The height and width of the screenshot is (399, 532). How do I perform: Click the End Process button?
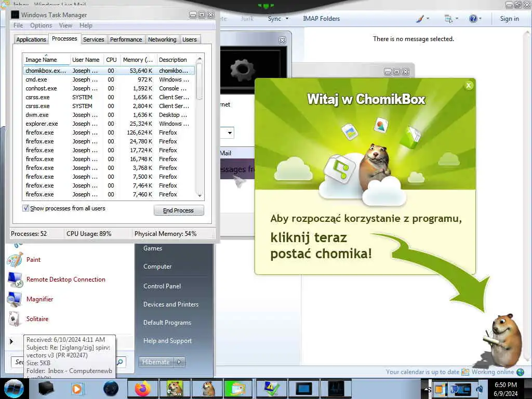point(179,210)
